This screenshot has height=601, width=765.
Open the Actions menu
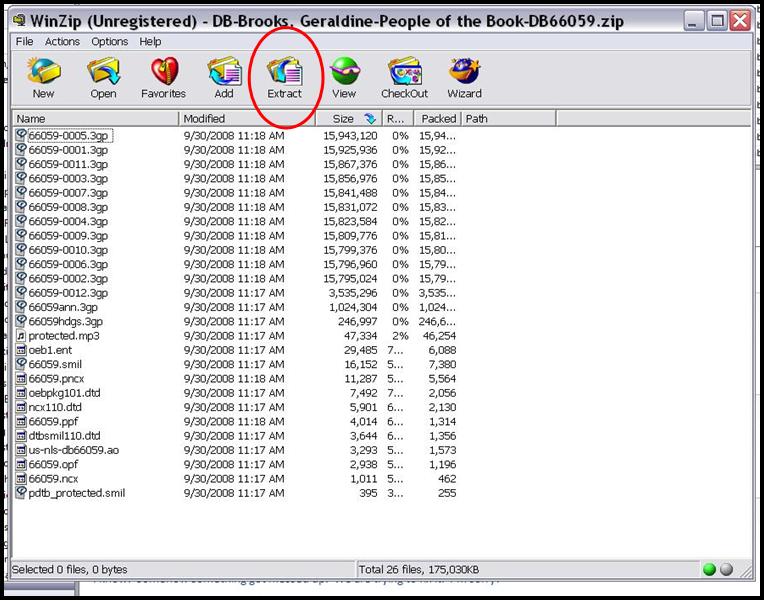62,41
